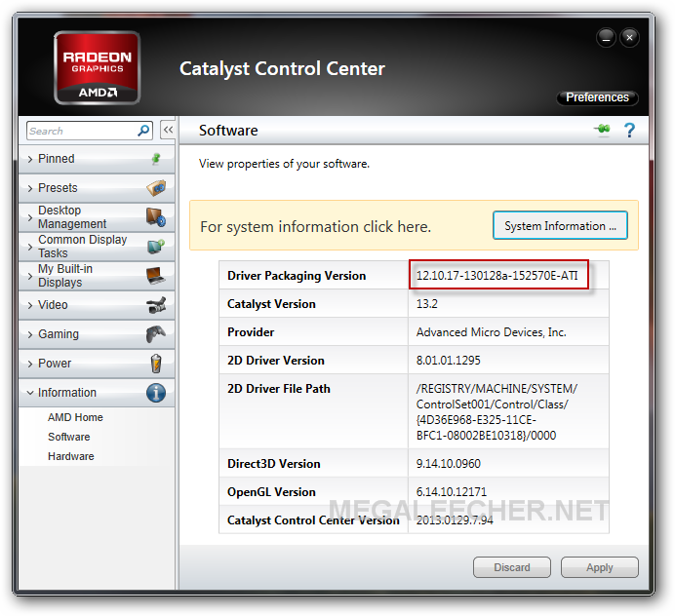Expand Desktop Management section

coord(97,217)
